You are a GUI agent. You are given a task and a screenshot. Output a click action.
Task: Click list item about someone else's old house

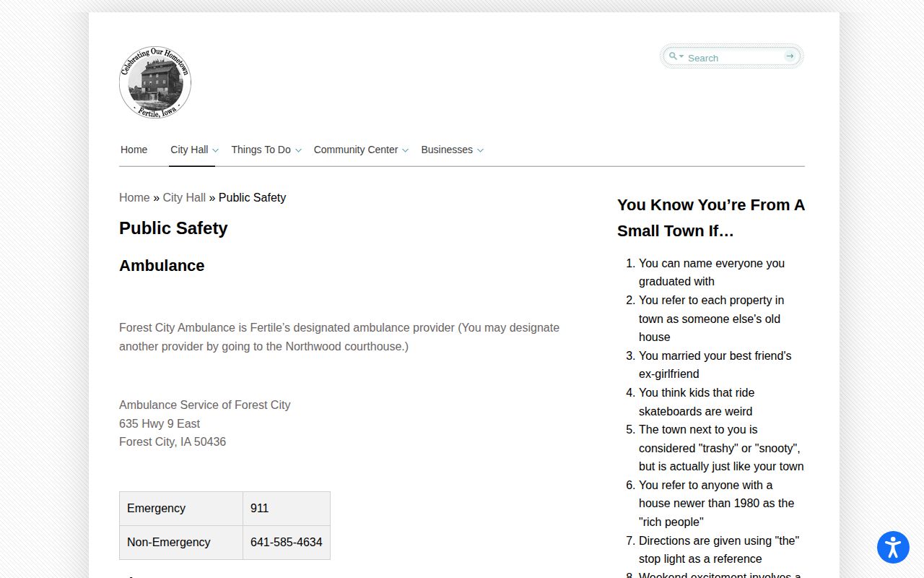711,319
